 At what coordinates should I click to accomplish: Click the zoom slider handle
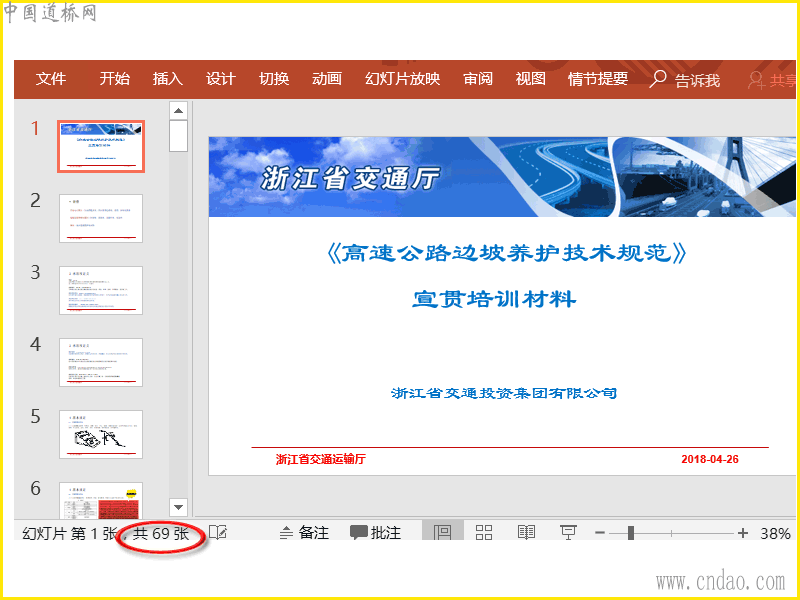pos(631,533)
